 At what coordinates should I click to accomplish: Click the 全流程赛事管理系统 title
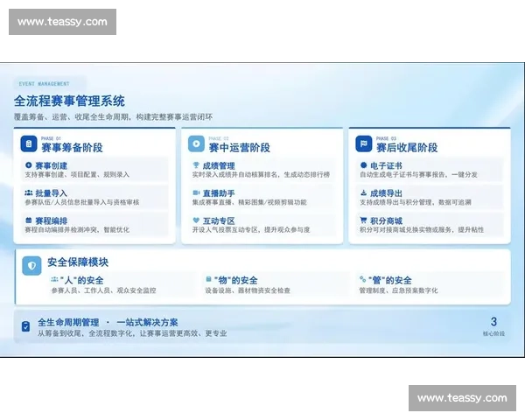[x=69, y=101]
